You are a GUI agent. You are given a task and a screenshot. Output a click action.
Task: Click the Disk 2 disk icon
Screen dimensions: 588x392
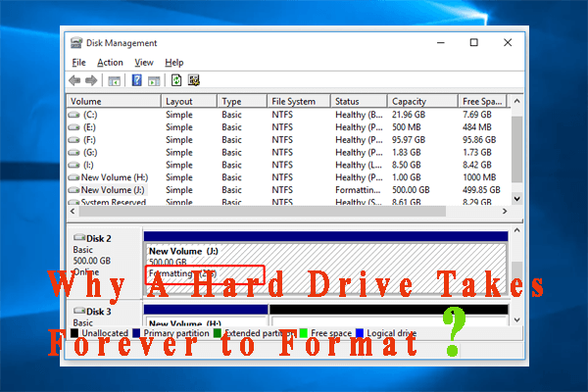click(x=79, y=237)
